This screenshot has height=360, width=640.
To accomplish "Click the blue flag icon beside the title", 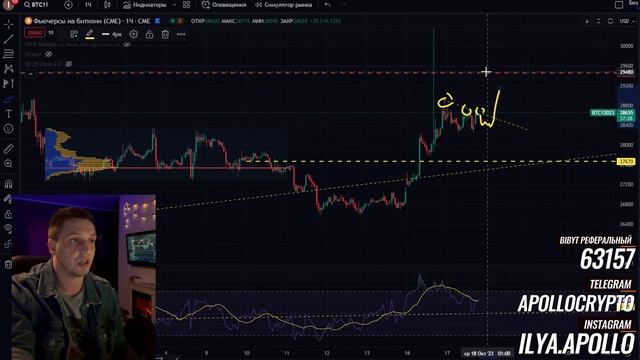I will [158, 21].
